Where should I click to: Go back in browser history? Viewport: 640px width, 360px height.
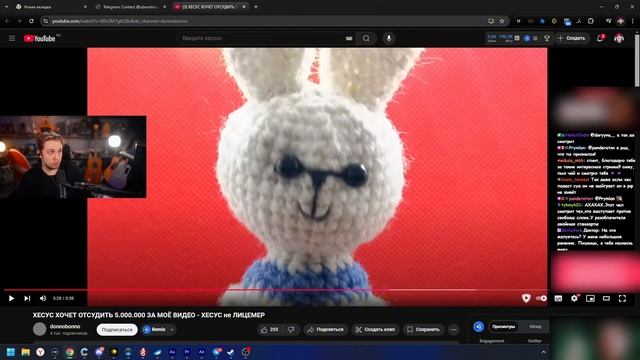tap(8, 21)
